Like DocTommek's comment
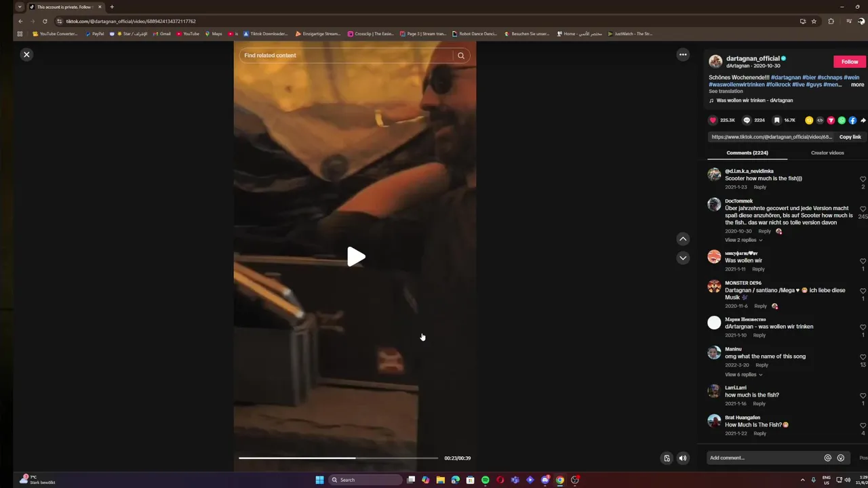 coord(863,209)
